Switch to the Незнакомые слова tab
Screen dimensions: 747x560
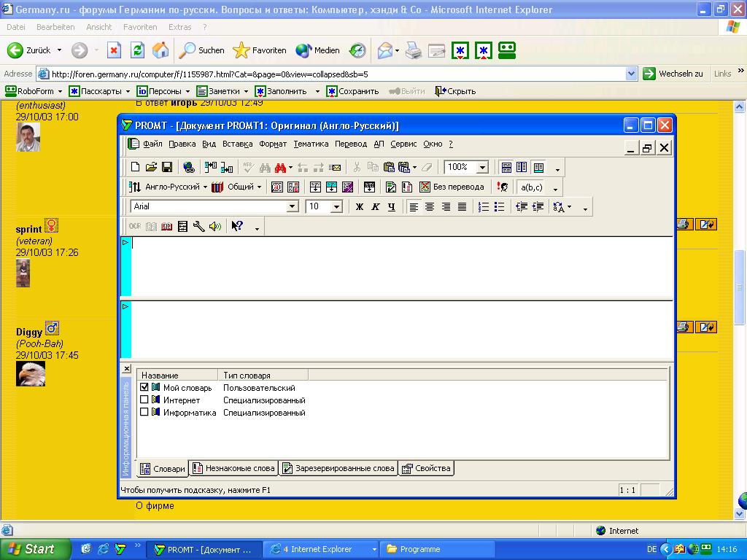234,469
